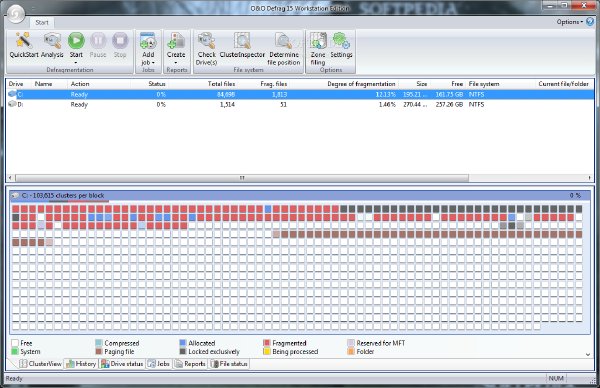
Task: Click the 237.26 GB free cell
Action: coord(449,104)
